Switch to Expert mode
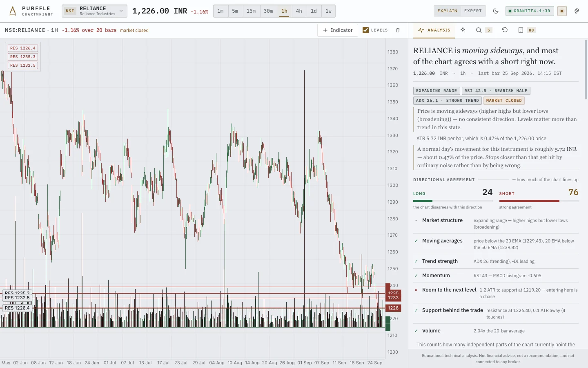This screenshot has width=588, height=368. point(473,11)
